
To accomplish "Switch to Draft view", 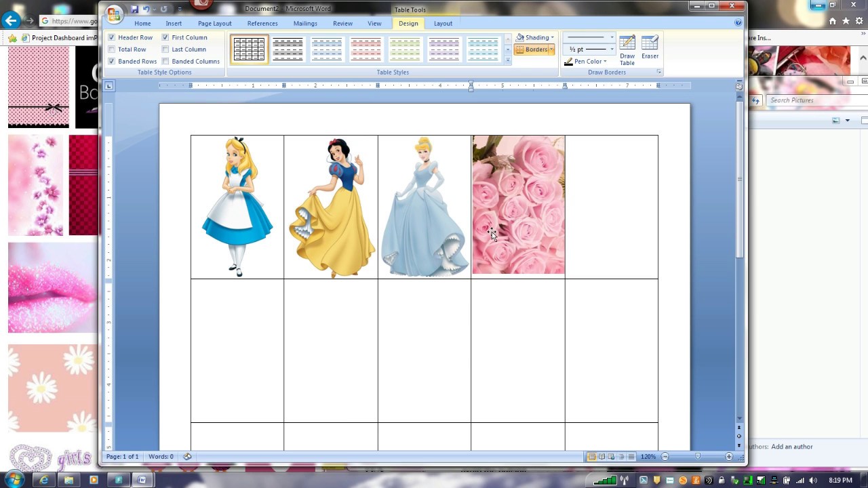I will pos(631,457).
